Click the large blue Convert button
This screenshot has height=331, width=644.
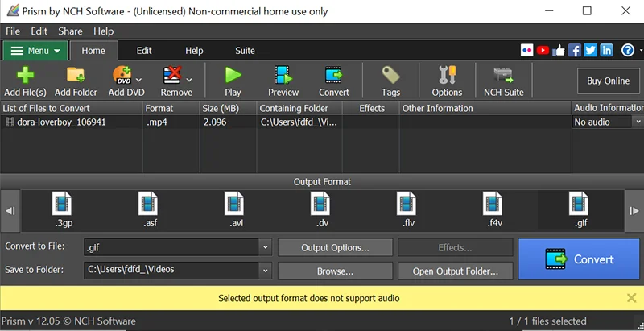[579, 259]
